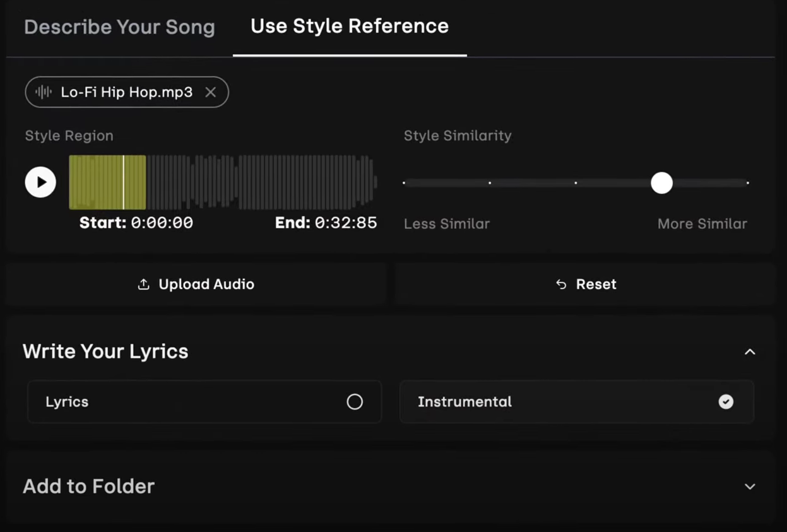787x532 pixels.
Task: Click the undo arrow icon beside Reset
Action: pos(561,285)
